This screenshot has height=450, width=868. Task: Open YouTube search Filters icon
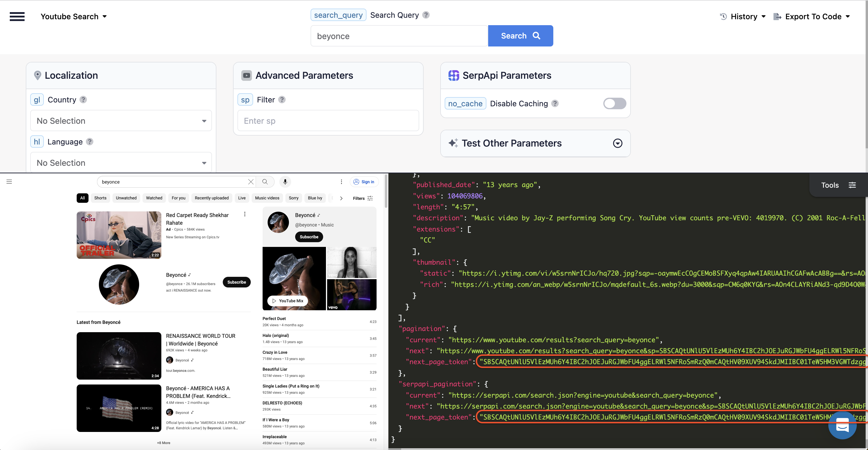pyautogui.click(x=370, y=198)
